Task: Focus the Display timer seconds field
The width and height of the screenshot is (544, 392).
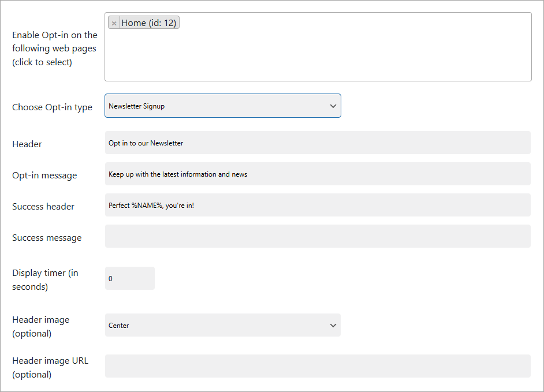Action: (129, 279)
